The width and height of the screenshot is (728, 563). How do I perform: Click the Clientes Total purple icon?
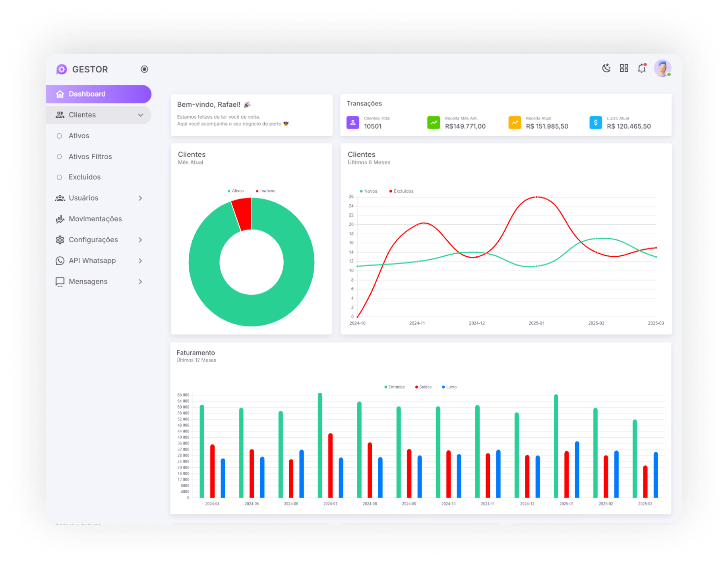coord(353,123)
